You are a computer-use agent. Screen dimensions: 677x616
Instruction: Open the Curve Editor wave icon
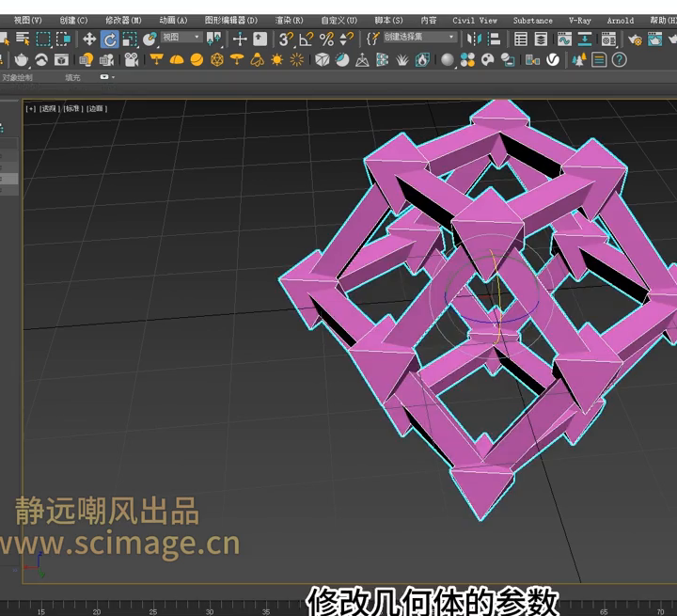point(564,39)
